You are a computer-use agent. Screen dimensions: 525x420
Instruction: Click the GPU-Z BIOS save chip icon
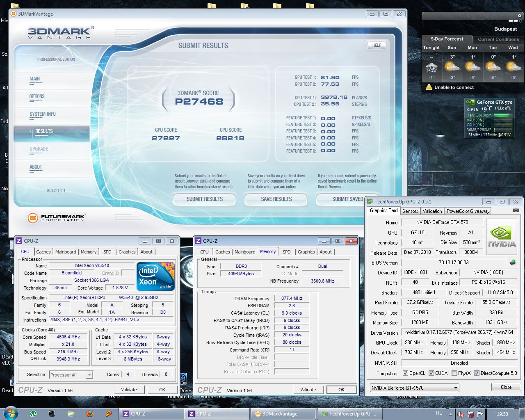pos(512,262)
